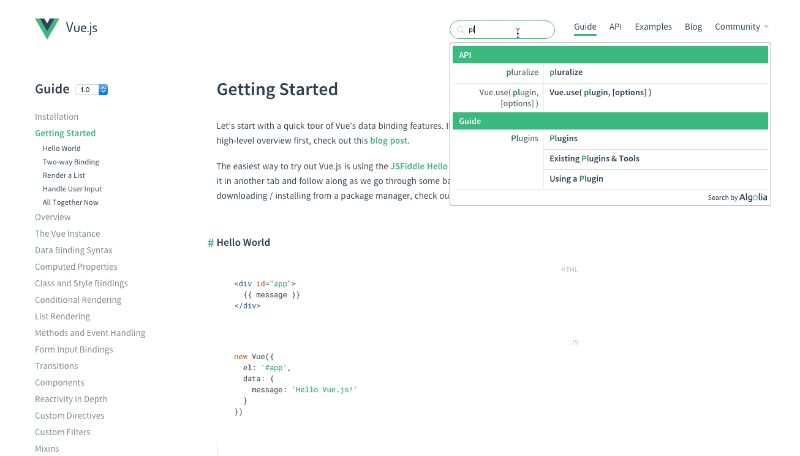
Task: Open the JSFiddle Hello link
Action: pos(419,166)
